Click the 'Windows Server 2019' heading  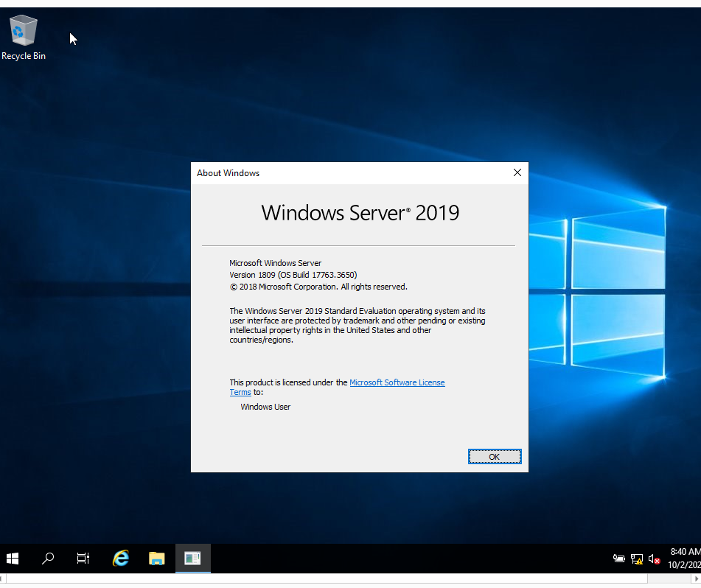point(360,213)
